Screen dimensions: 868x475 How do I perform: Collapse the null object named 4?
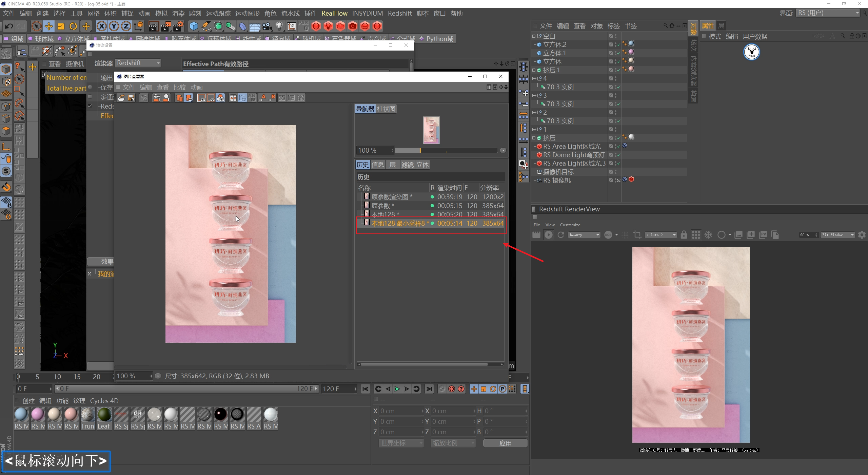[534, 78]
